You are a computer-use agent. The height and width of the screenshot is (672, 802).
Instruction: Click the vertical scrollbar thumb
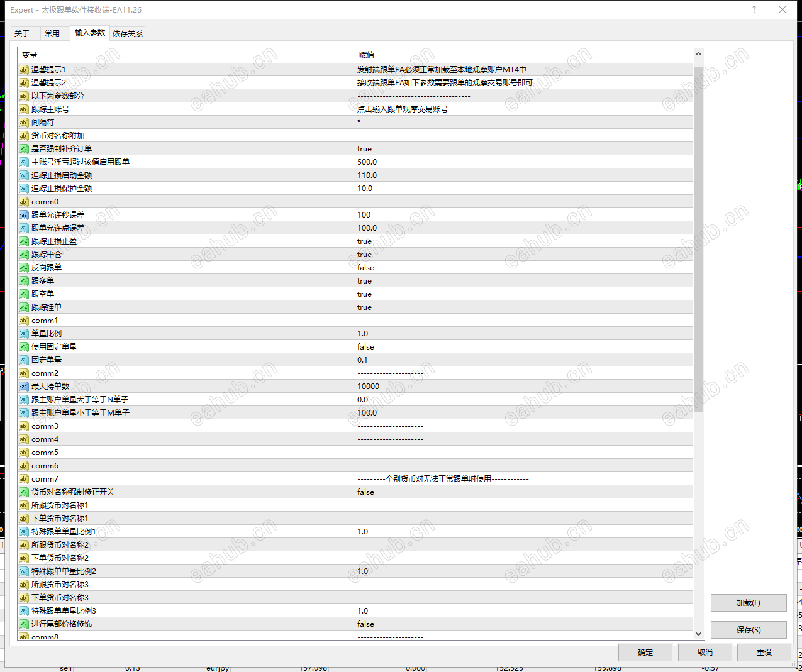pos(698,239)
